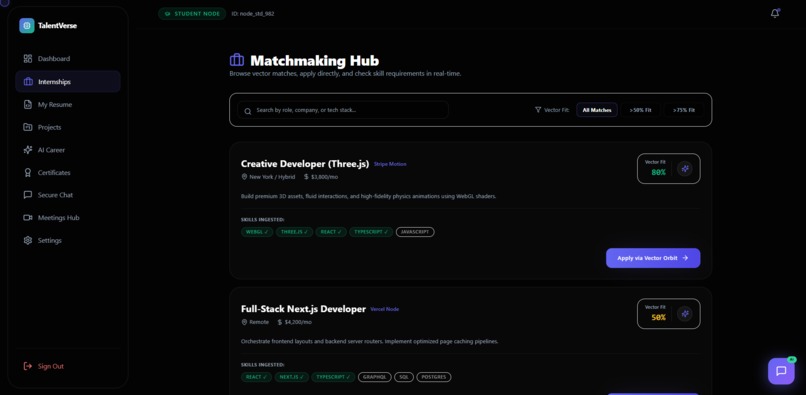The width and height of the screenshot is (806, 395).
Task: Open Certificates in the sidebar
Action: click(68, 172)
